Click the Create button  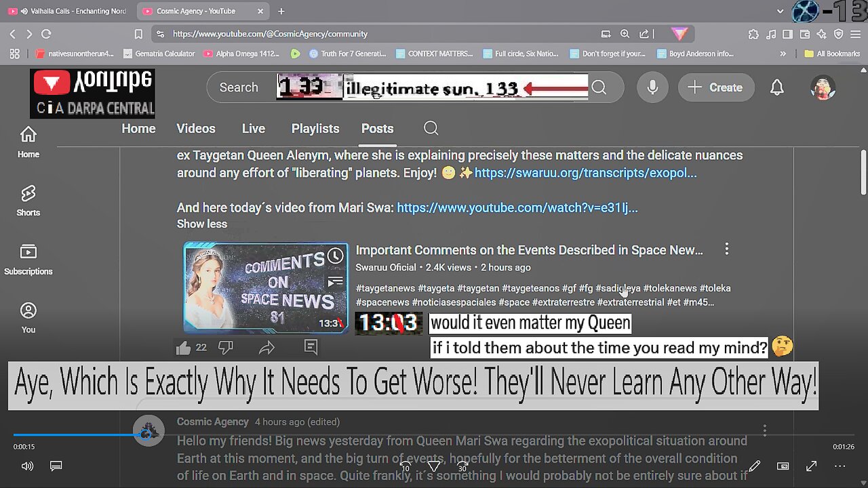tap(716, 87)
